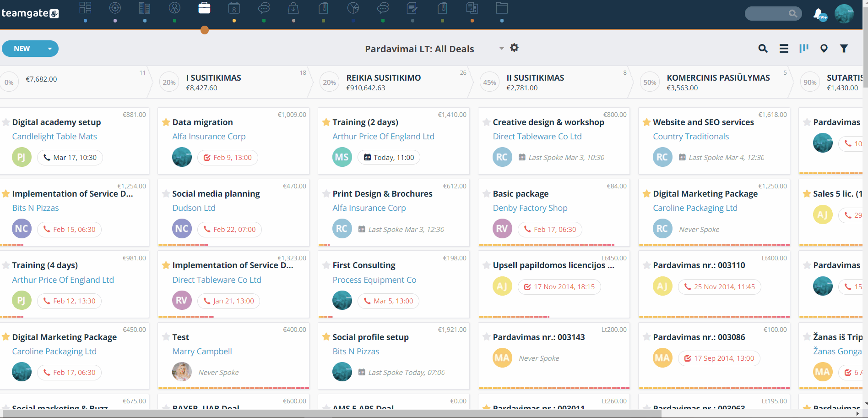Open Denby Factory Shop company link

tap(530, 208)
